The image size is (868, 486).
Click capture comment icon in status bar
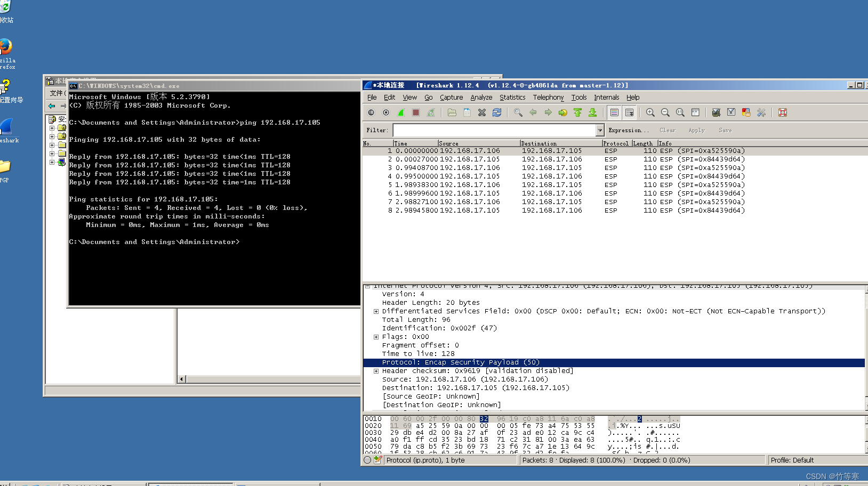pos(378,460)
